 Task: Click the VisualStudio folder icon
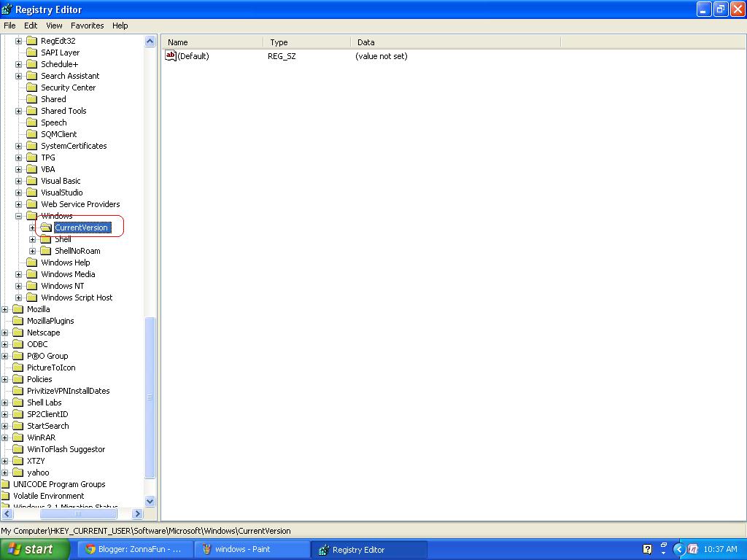[x=32, y=192]
